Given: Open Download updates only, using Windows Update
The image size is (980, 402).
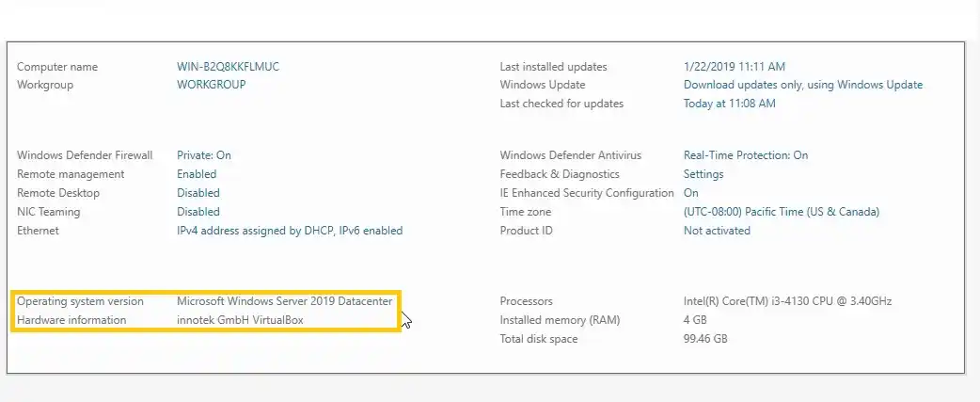Looking at the screenshot, I should coord(803,85).
